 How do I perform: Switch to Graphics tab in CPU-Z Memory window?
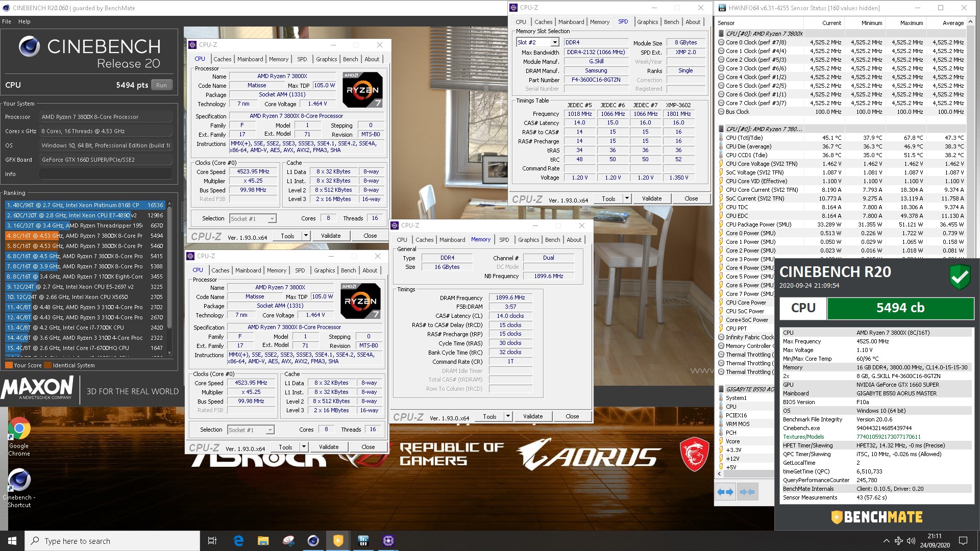point(528,240)
